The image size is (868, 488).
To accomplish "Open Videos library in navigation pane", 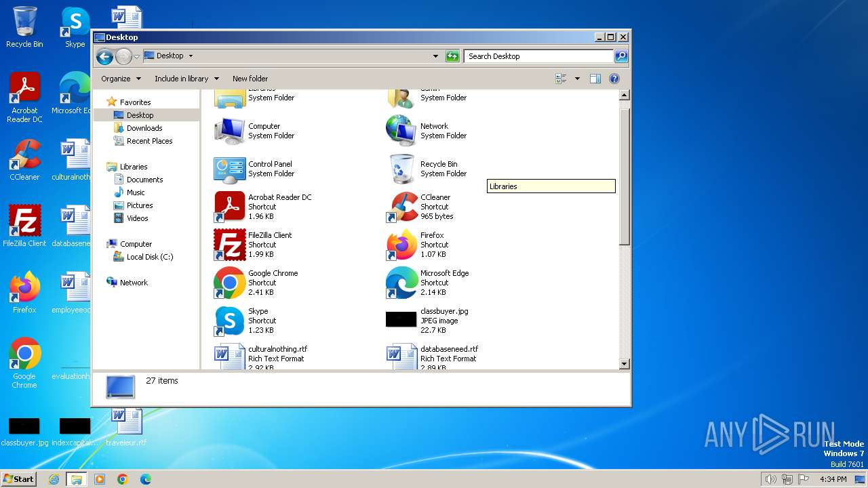I will point(131,218).
